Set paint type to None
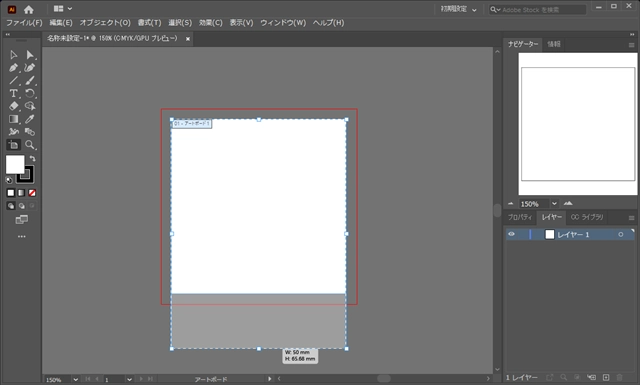 click(32, 193)
